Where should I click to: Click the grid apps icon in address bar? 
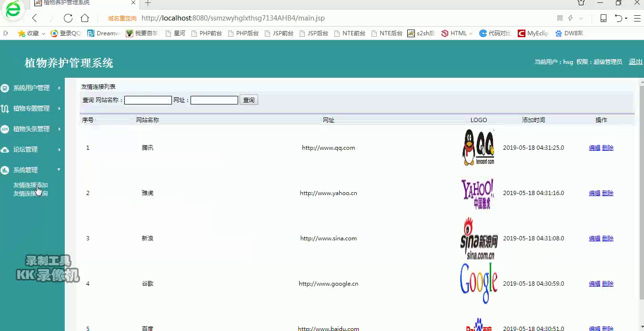point(560,18)
